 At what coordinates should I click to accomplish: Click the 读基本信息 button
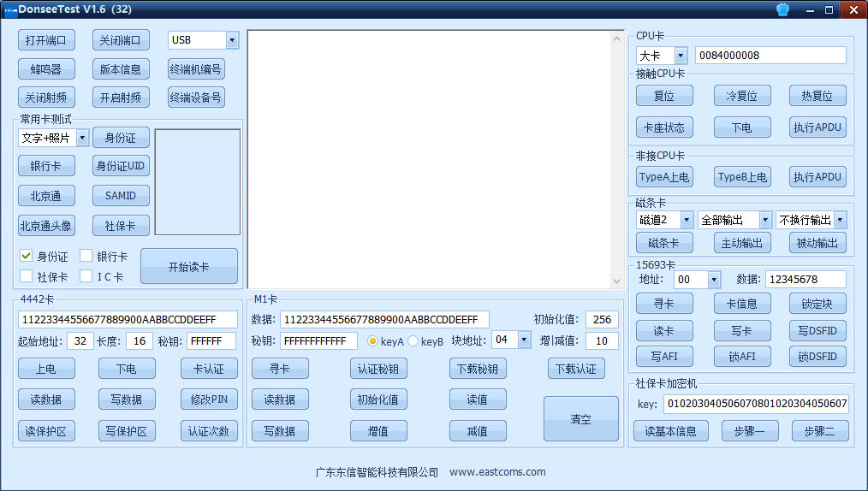(671, 431)
